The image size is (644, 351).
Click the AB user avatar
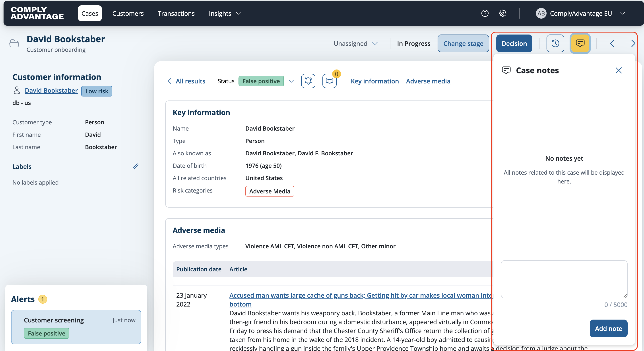[x=541, y=13]
